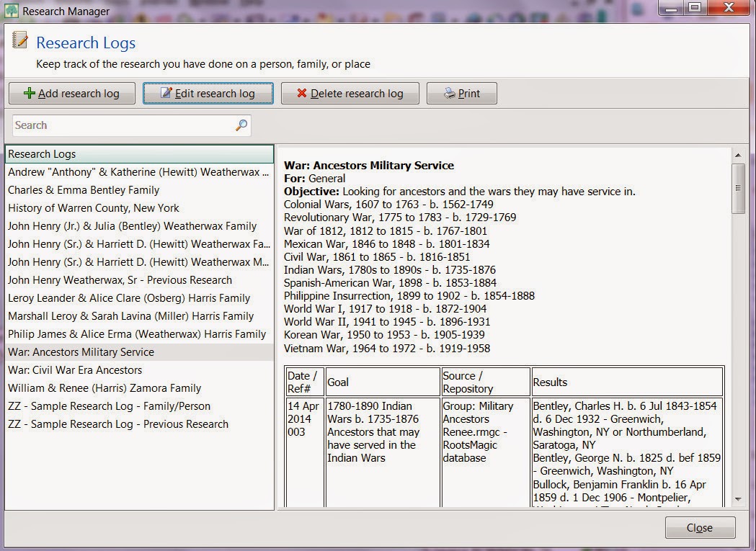
Task: Close the Research Manager window via title bar X
Action: tap(729, 8)
